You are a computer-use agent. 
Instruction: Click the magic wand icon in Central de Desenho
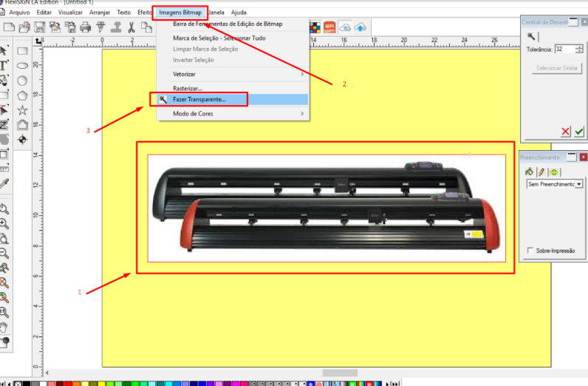tap(531, 36)
